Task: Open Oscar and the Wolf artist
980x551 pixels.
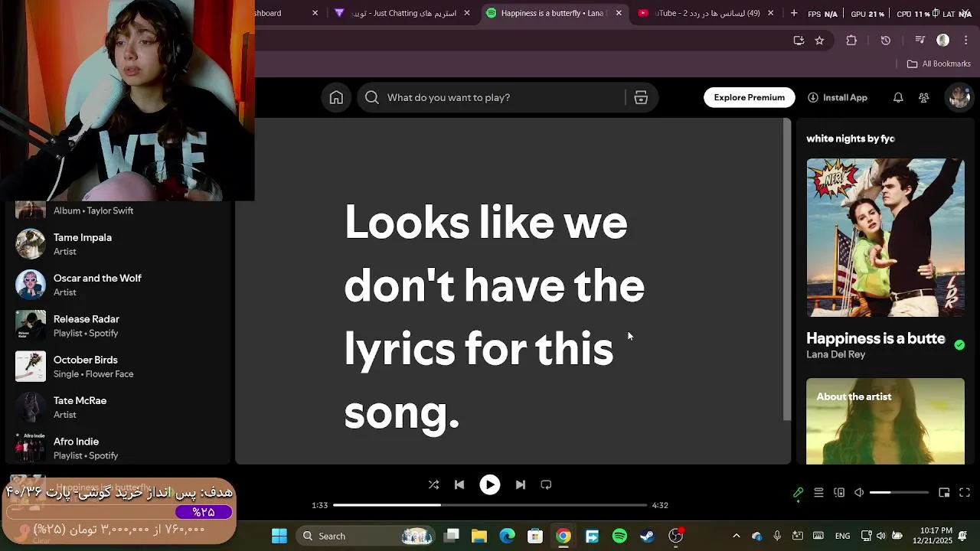Action: (119, 285)
